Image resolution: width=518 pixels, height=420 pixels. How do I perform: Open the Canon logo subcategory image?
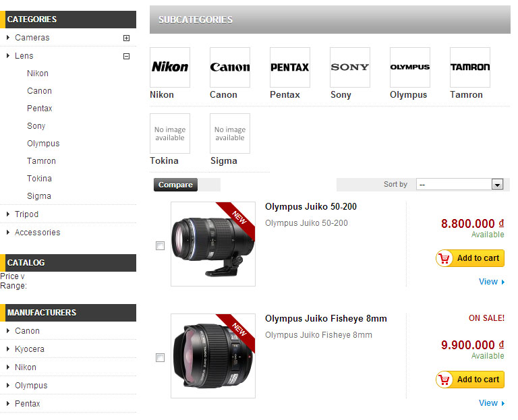click(230, 67)
